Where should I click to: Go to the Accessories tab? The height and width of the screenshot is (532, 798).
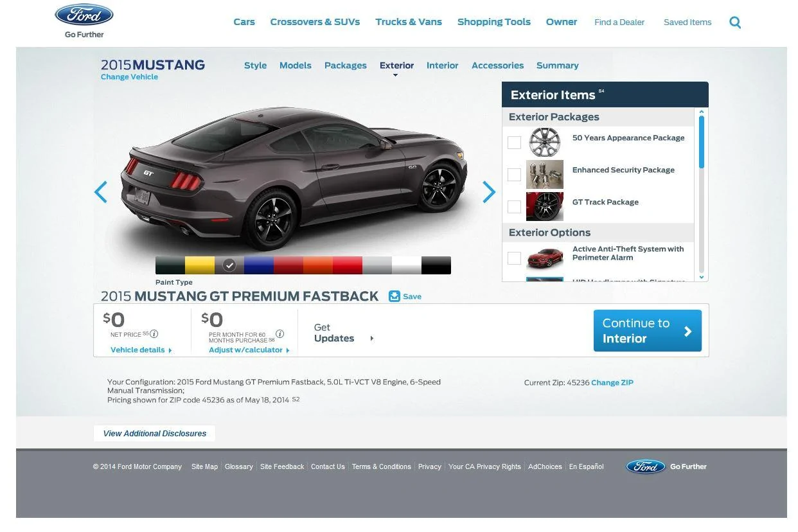(497, 66)
